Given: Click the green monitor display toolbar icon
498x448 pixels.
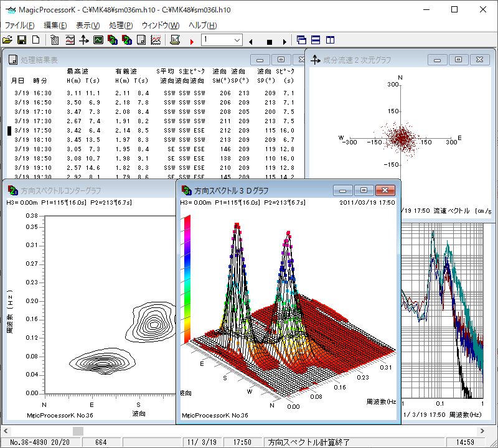Looking at the screenshot, I should pos(98,40).
